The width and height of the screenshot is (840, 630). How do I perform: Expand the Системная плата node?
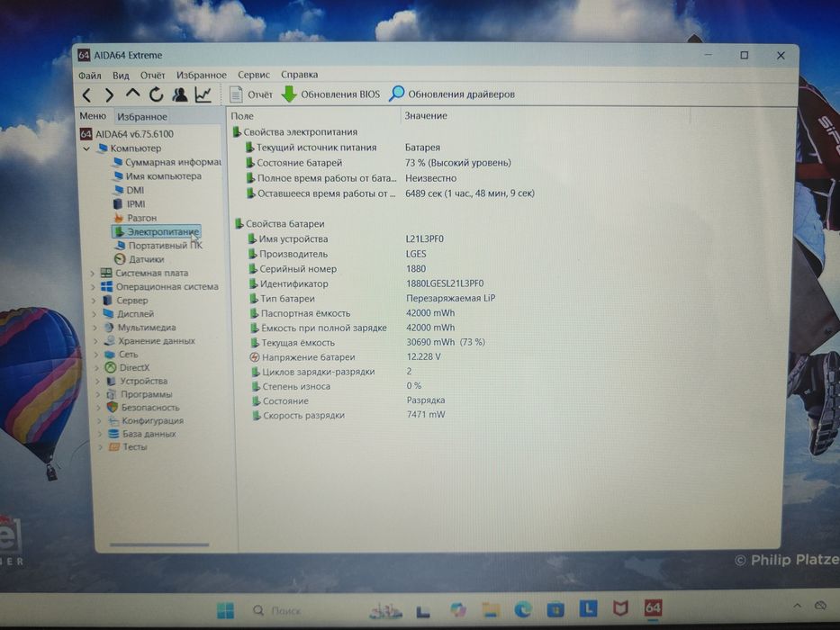coord(92,274)
